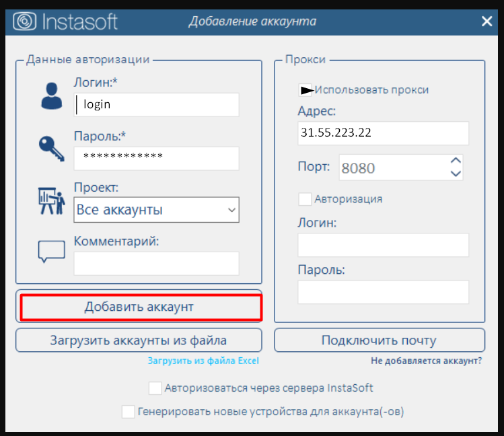This screenshot has height=436, width=504.
Task: Close the Добавление аккаунта dialog
Action: (x=487, y=22)
